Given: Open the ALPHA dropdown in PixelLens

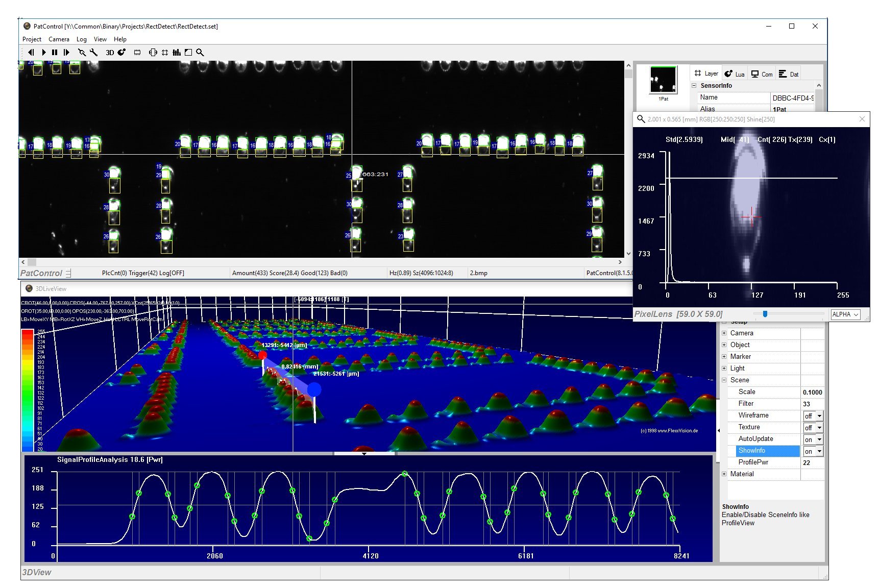Looking at the screenshot, I should click(x=845, y=314).
